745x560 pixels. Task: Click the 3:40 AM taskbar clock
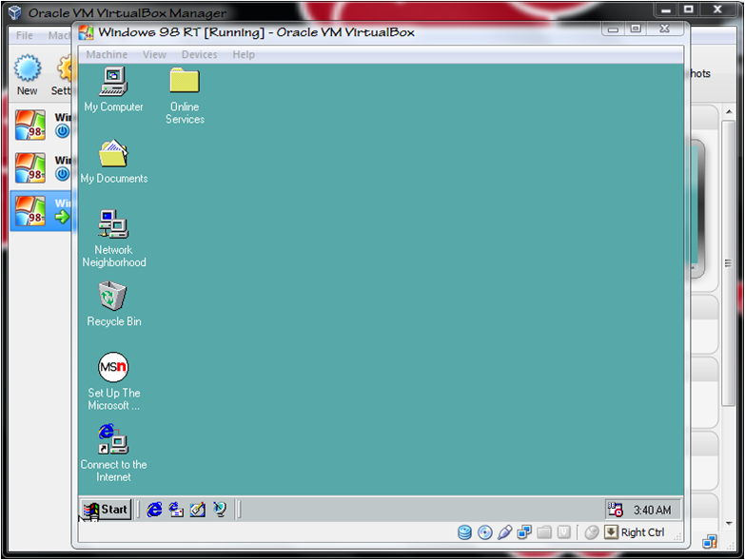click(x=652, y=511)
